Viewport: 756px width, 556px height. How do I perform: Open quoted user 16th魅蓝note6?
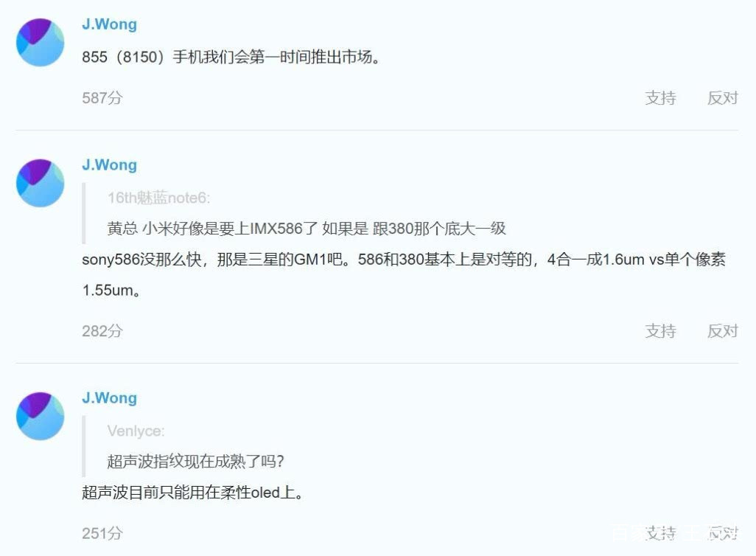pos(158,198)
